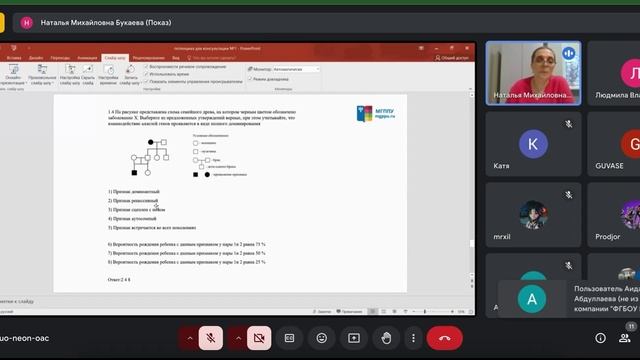This screenshot has width=640, height=360.
Task: Click the Custom slide show ribbon icon
Action: [x=42, y=75]
